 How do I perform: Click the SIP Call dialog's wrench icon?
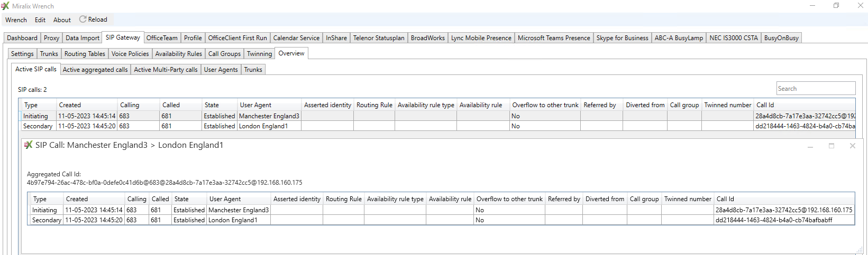coord(29,145)
